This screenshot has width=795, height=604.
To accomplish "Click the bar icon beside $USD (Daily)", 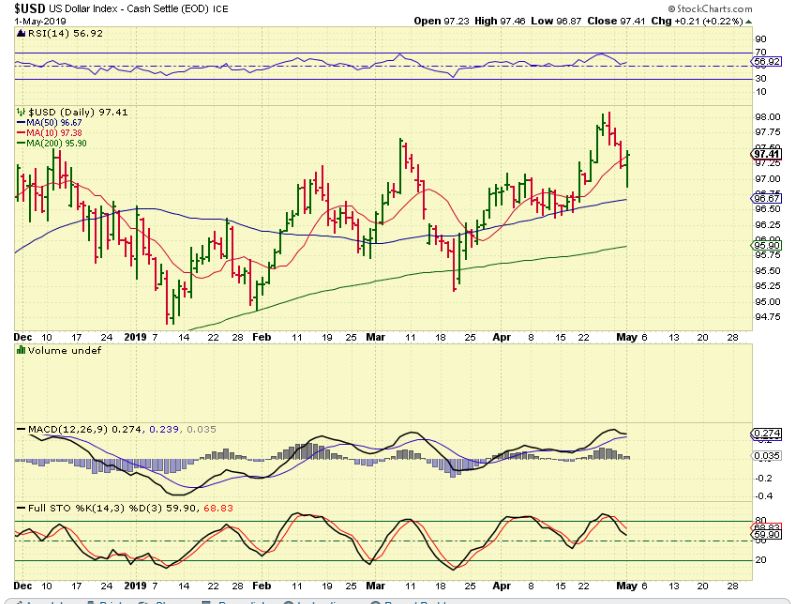I will tap(20, 112).
